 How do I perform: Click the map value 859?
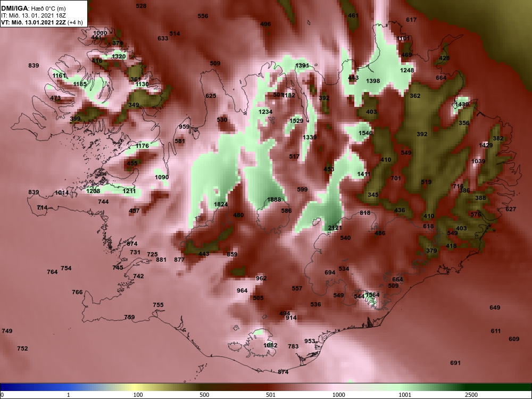tap(232, 254)
